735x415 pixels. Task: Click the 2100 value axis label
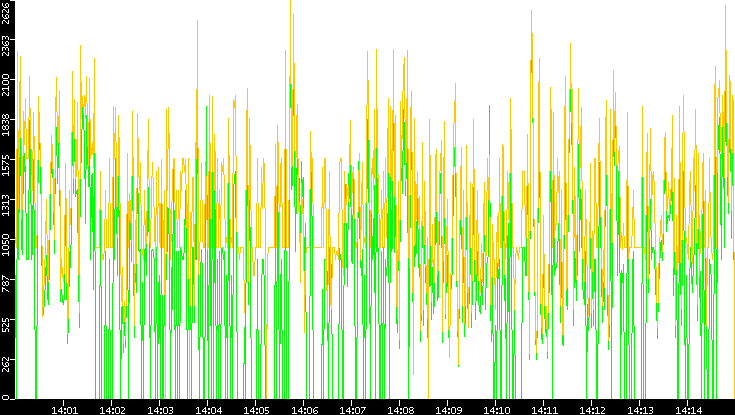pyautogui.click(x=5, y=83)
